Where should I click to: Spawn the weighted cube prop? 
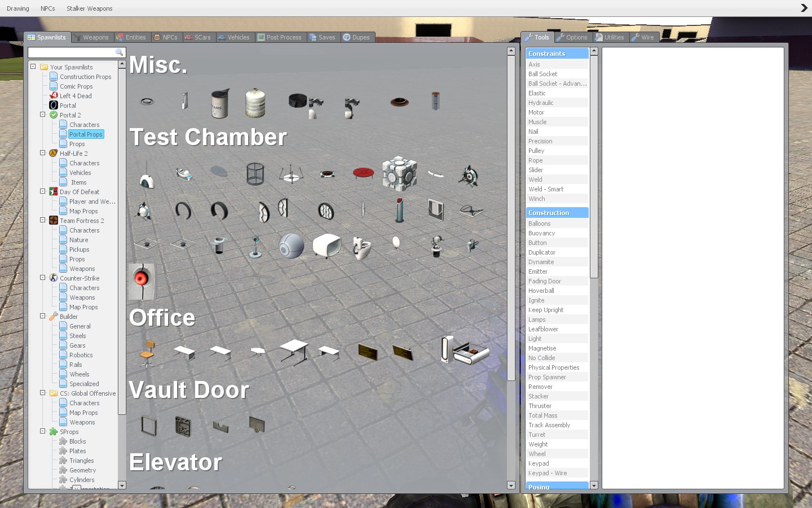point(399,174)
